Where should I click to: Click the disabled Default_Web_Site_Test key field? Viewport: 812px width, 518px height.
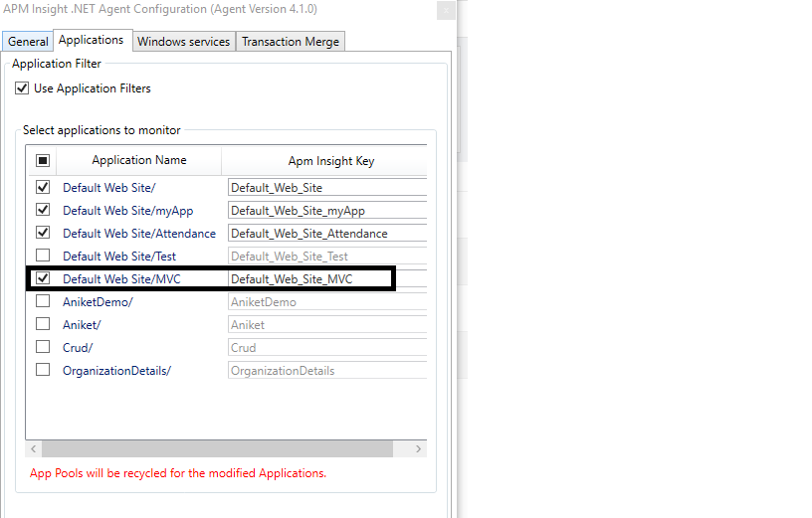tap(327, 256)
